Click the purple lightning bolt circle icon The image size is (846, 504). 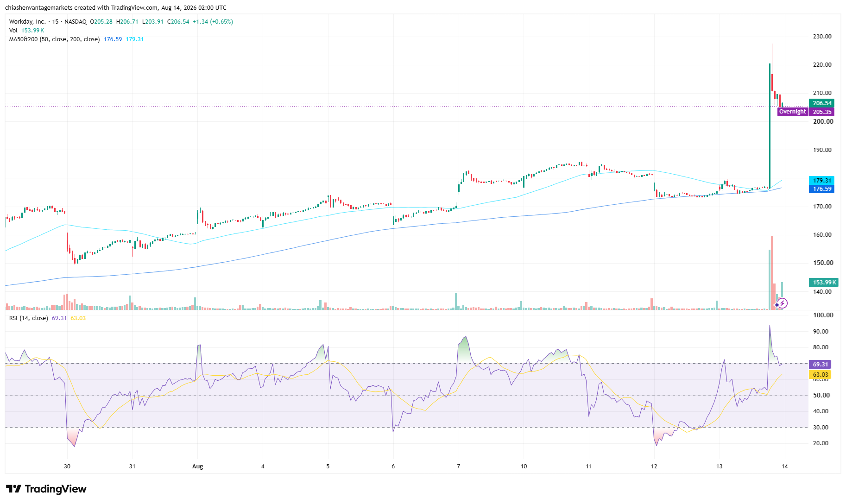tap(783, 303)
